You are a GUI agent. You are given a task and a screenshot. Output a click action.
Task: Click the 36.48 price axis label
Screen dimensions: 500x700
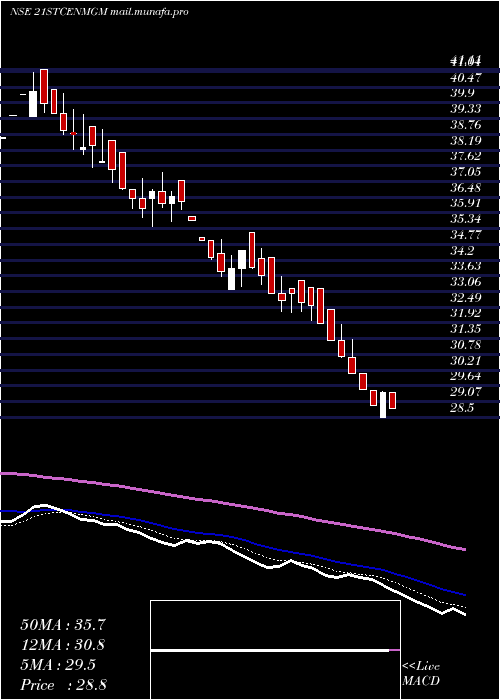pyautogui.click(x=466, y=188)
